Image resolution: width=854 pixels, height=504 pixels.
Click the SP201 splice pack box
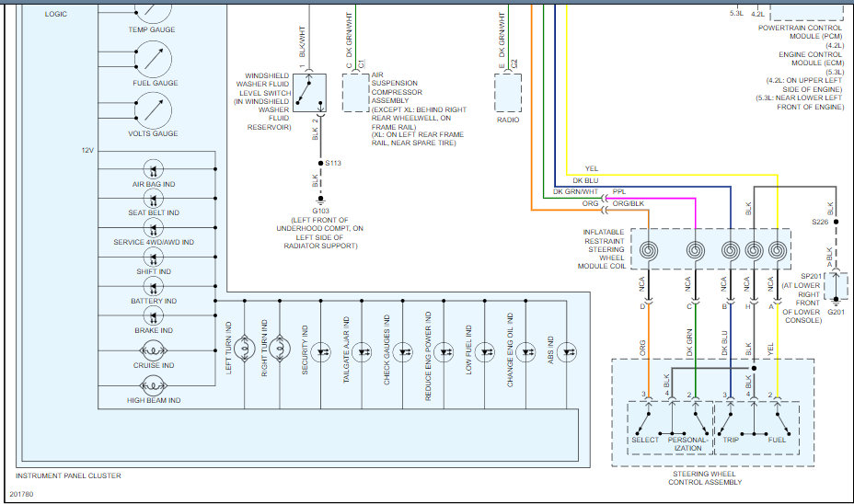(836, 286)
